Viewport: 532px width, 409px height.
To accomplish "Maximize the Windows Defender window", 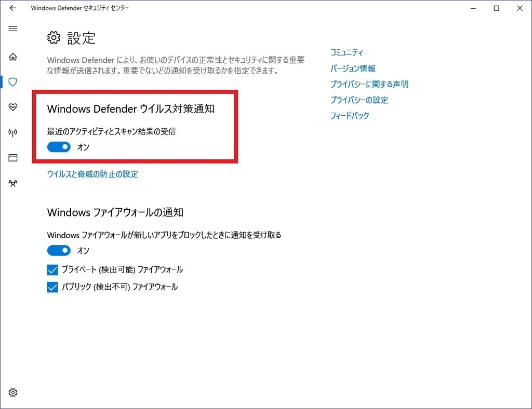I will (x=496, y=8).
